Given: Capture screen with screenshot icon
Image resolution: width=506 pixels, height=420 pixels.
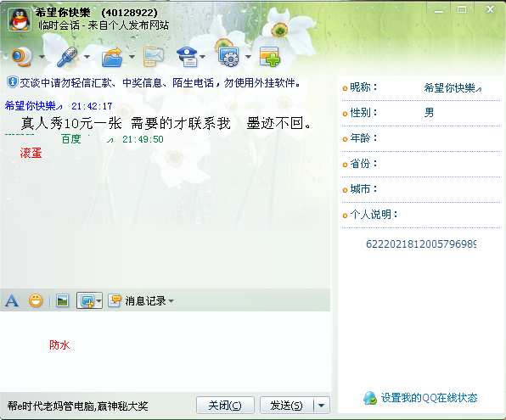Looking at the screenshot, I should coord(87,300).
